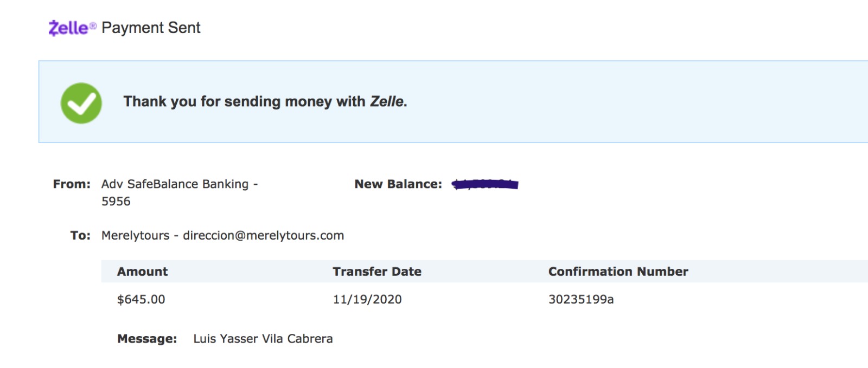This screenshot has width=868, height=368.
Task: Select confirmation number 30235199a
Action: coord(581,299)
